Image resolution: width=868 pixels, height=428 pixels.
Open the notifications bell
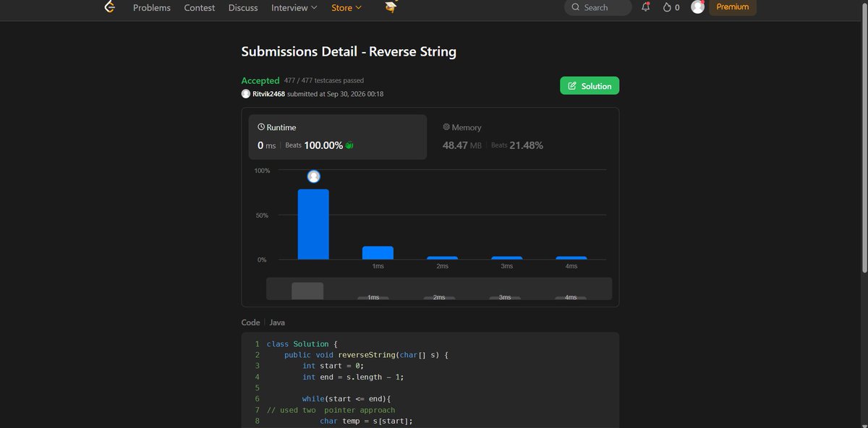pos(646,7)
